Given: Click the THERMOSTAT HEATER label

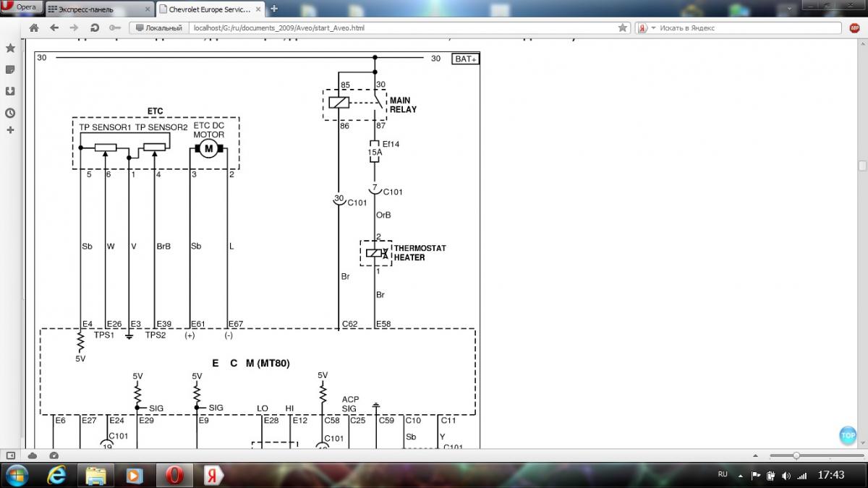Looking at the screenshot, I should point(420,252).
